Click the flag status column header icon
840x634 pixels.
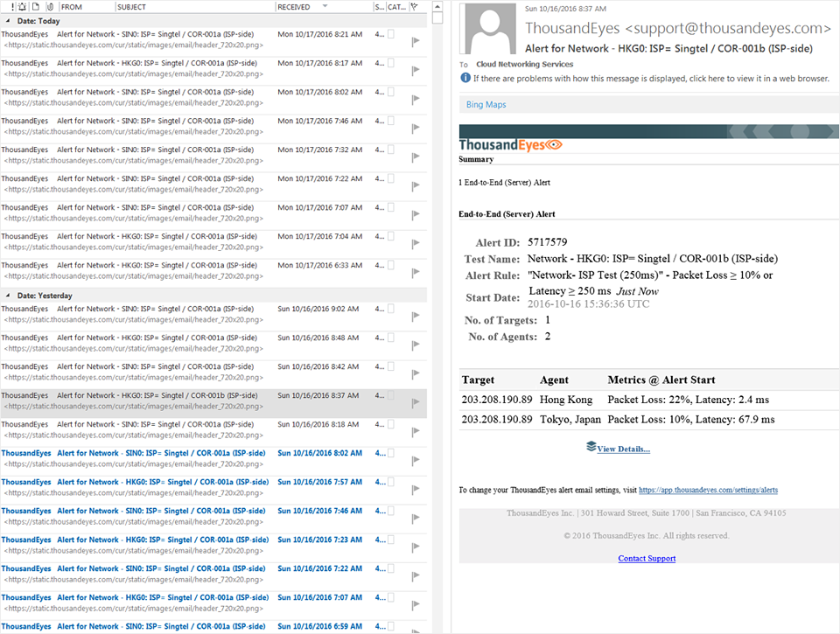coord(414,7)
